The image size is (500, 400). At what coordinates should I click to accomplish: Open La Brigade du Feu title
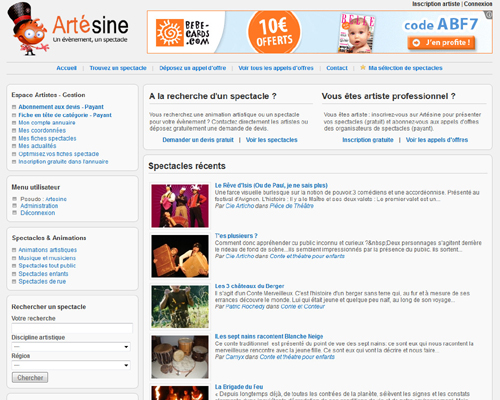239,387
